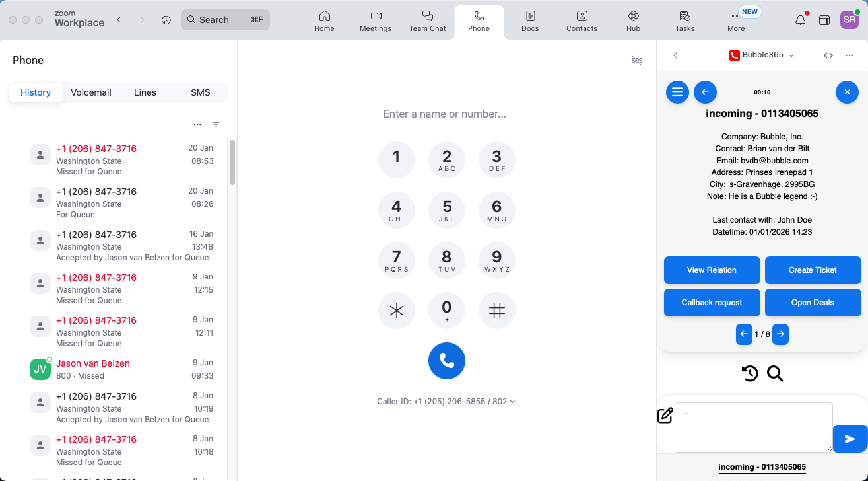This screenshot has width=868, height=481.
Task: Open the call history filter menu
Action: 216,124
